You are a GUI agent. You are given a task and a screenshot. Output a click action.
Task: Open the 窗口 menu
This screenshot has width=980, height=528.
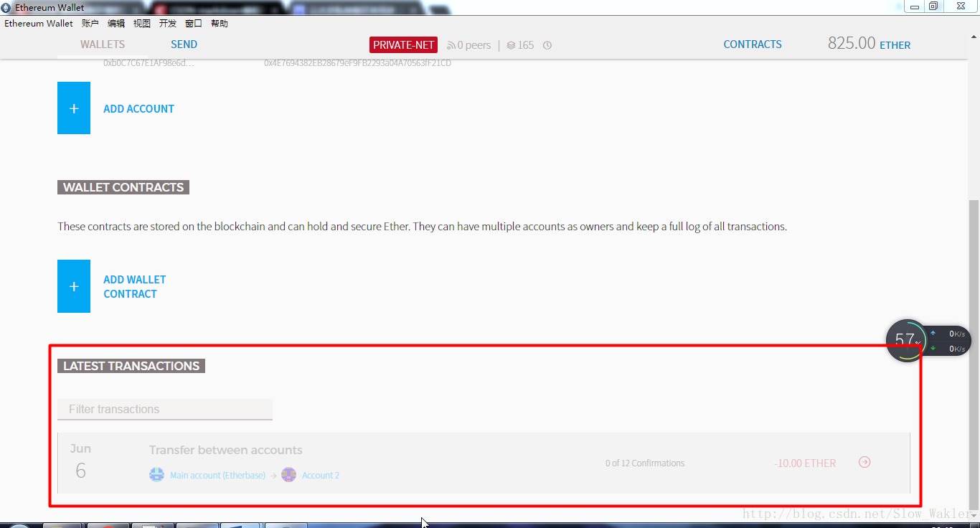click(x=194, y=24)
